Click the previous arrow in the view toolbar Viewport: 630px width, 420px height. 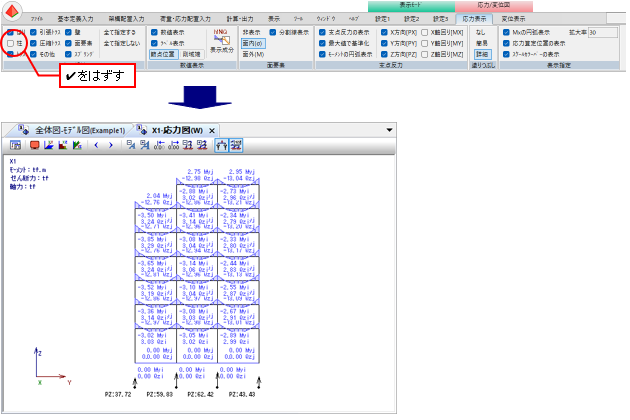coord(96,146)
